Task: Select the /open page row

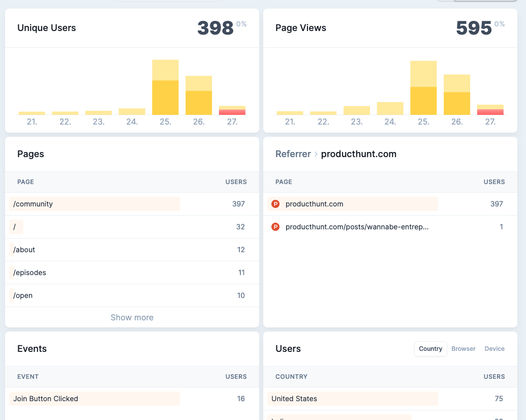Action: tap(23, 295)
